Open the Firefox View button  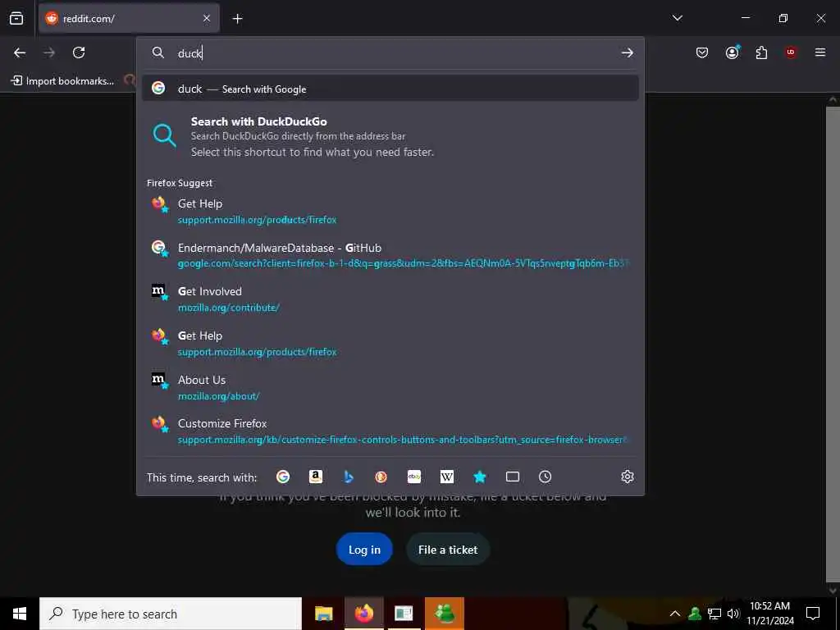coord(16,18)
